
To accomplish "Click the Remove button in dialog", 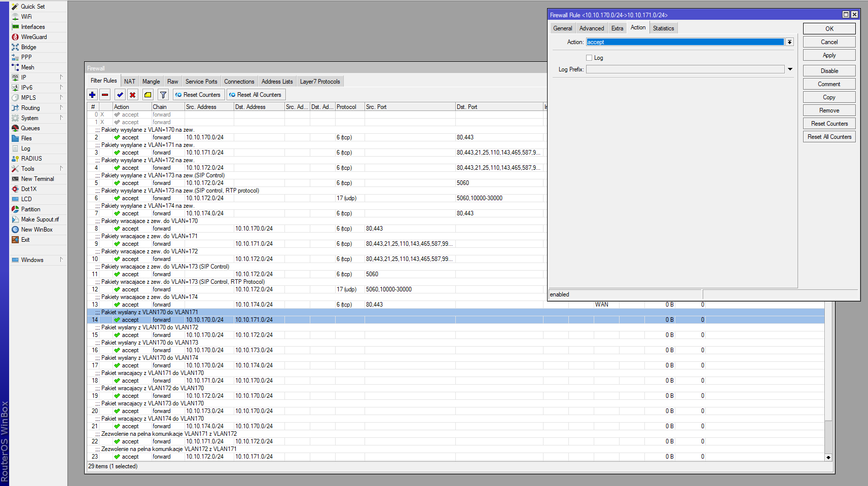I will click(x=829, y=110).
